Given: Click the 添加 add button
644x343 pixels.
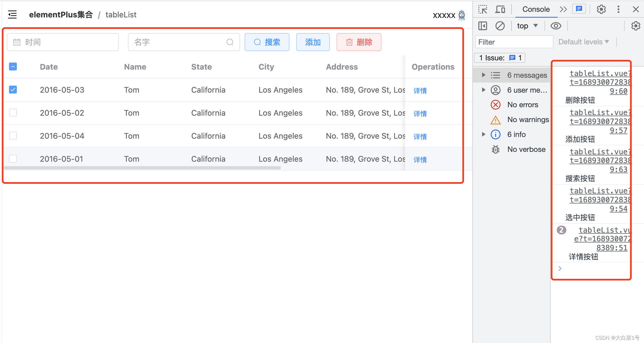Looking at the screenshot, I should 313,42.
